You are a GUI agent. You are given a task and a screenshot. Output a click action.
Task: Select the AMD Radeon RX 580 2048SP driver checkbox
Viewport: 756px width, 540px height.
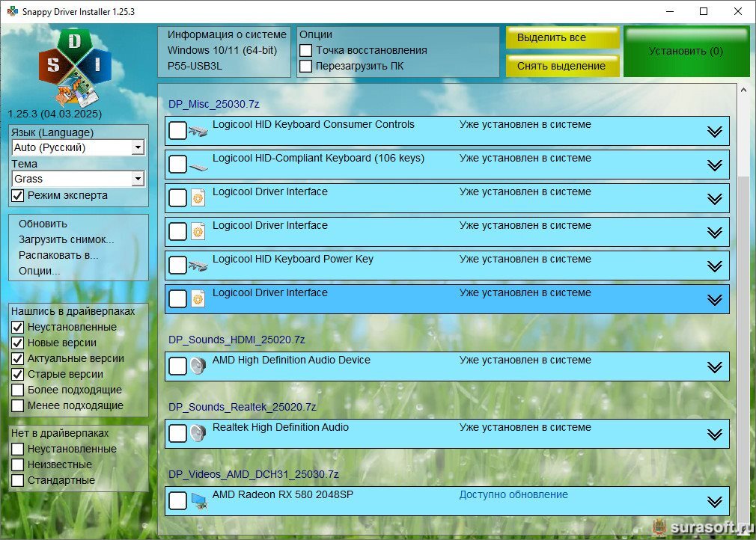[177, 500]
